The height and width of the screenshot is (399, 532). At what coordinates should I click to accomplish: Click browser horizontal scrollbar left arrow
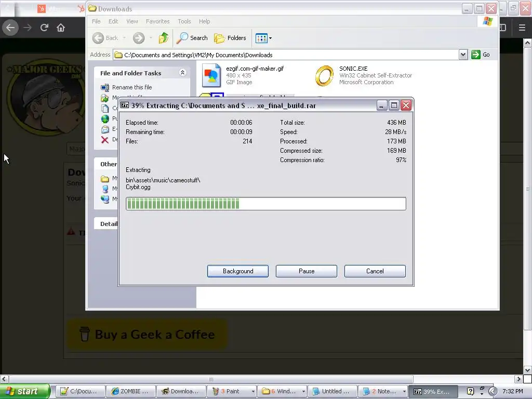point(4,379)
